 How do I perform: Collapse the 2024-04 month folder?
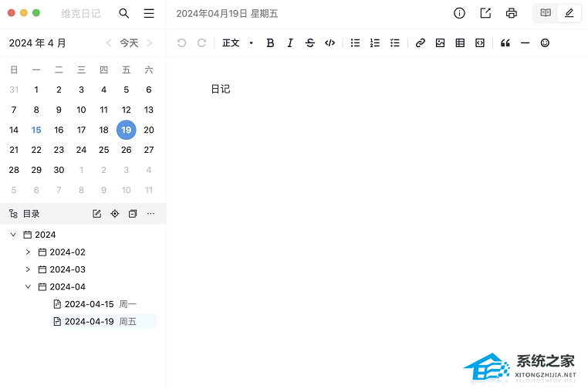pos(28,286)
